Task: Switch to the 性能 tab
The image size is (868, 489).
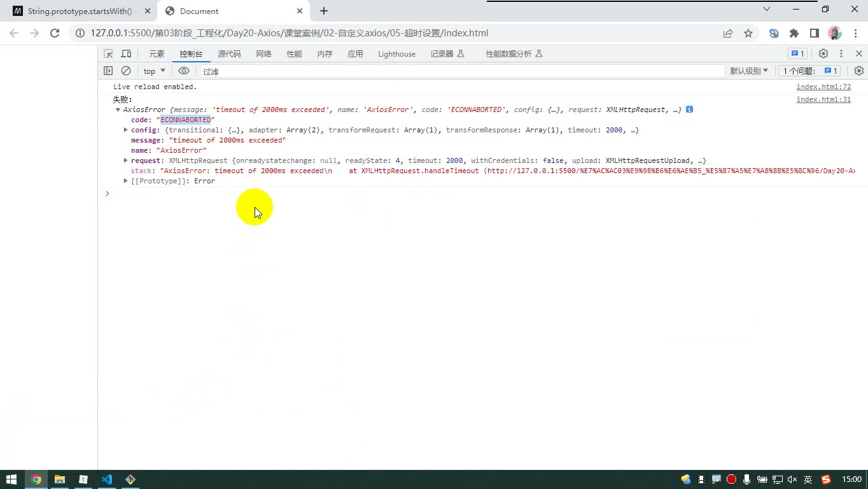Action: 294,54
